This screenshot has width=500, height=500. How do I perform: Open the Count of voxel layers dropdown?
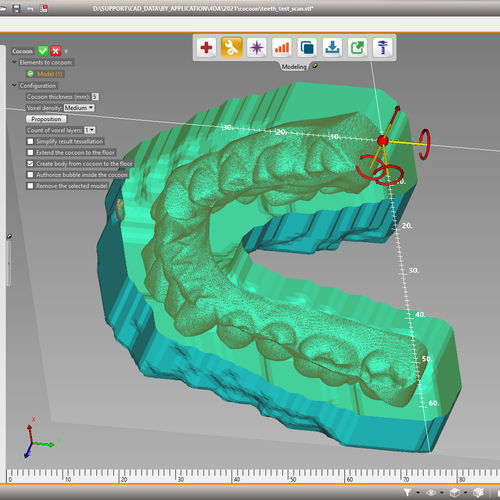90,130
